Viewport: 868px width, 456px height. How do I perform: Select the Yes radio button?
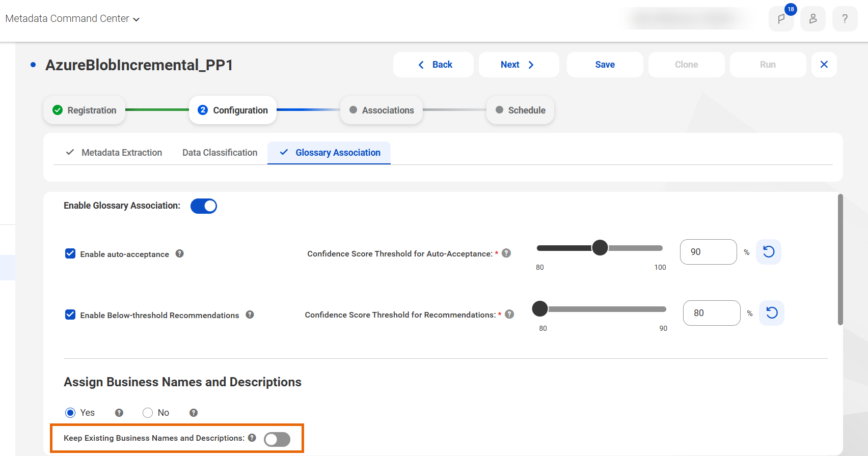point(70,413)
